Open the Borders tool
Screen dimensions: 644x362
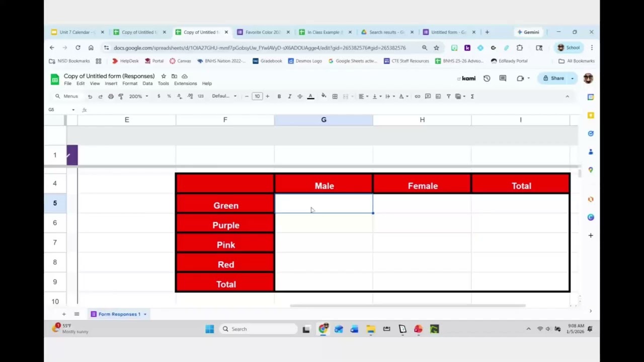point(335,96)
